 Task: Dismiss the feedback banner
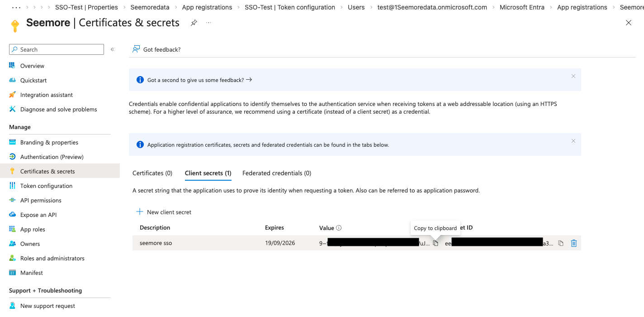click(x=573, y=76)
